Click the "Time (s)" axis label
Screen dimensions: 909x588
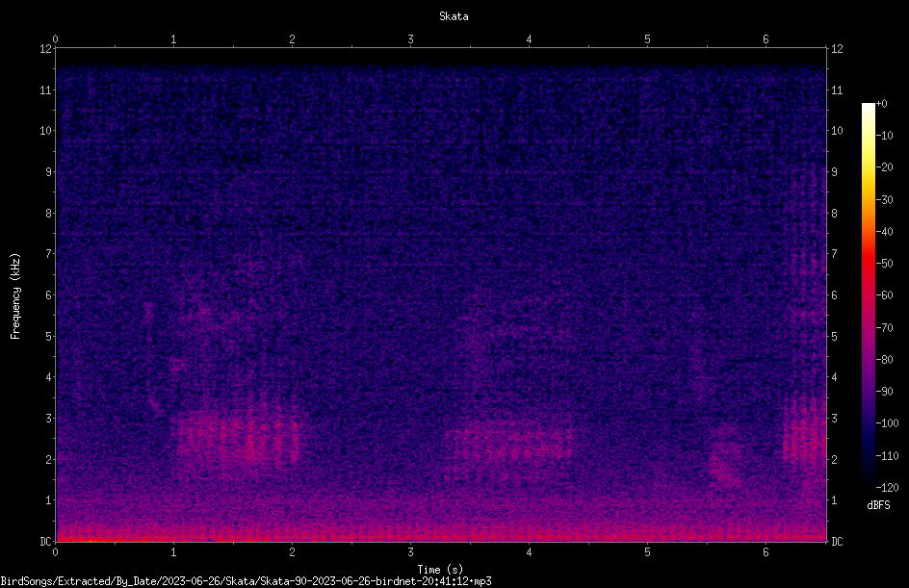coord(440,570)
